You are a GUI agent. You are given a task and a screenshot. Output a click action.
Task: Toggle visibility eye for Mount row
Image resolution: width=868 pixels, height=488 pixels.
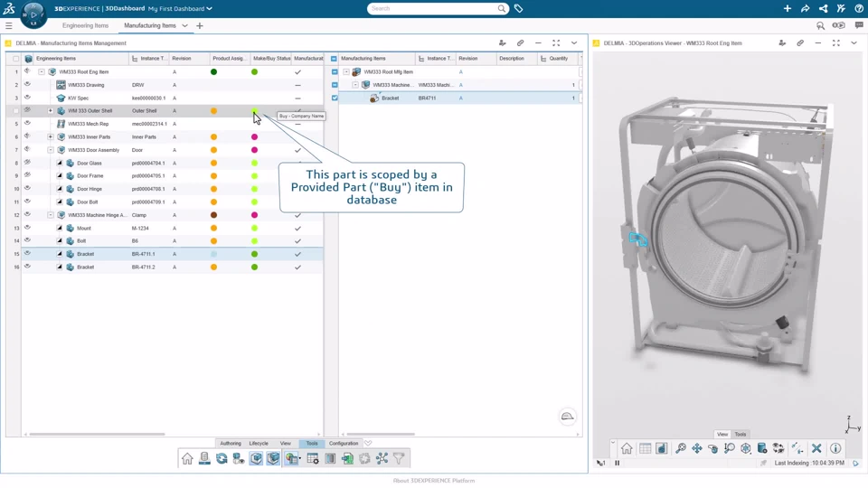[x=27, y=228]
